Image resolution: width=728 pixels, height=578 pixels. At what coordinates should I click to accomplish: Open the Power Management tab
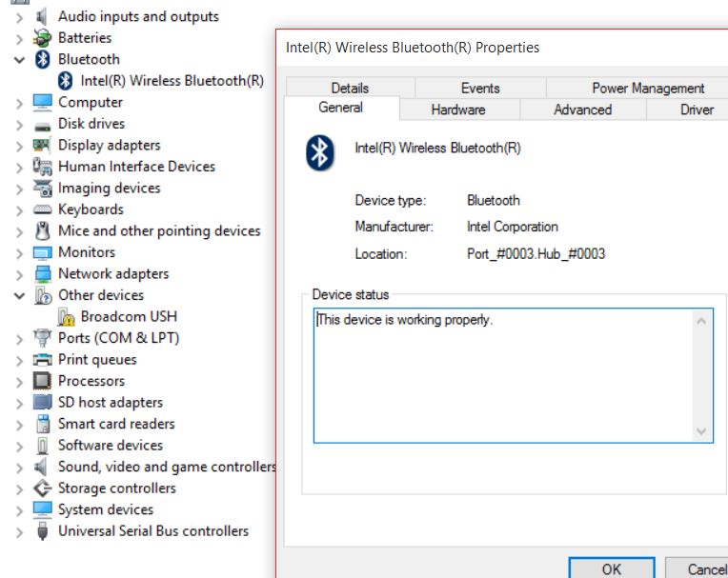pyautogui.click(x=648, y=88)
